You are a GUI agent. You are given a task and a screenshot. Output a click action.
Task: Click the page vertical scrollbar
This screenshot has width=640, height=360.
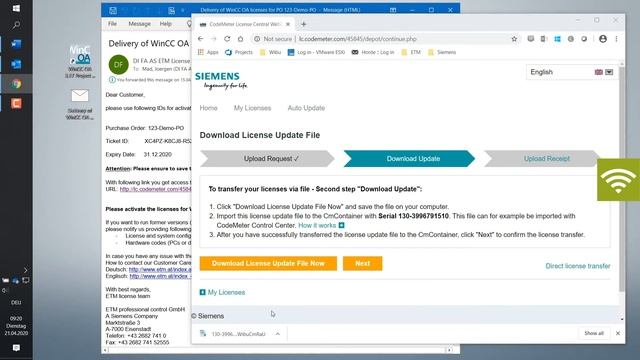pos(622,180)
